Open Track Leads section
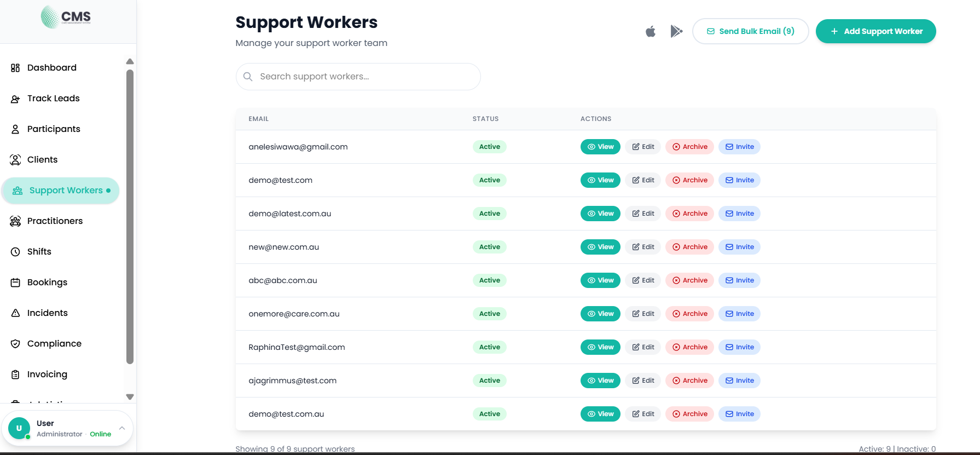This screenshot has height=455, width=980. point(54,99)
